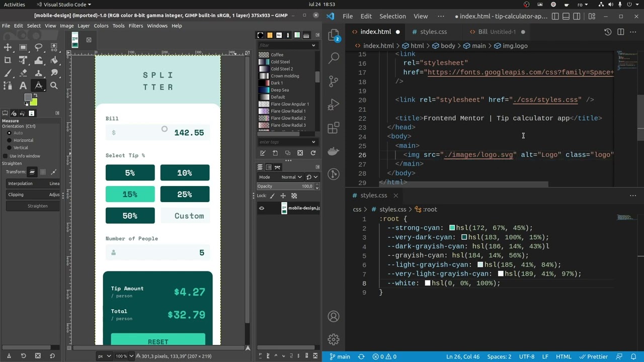Toggle lock alpha channel
The image size is (644, 362).
click(294, 196)
